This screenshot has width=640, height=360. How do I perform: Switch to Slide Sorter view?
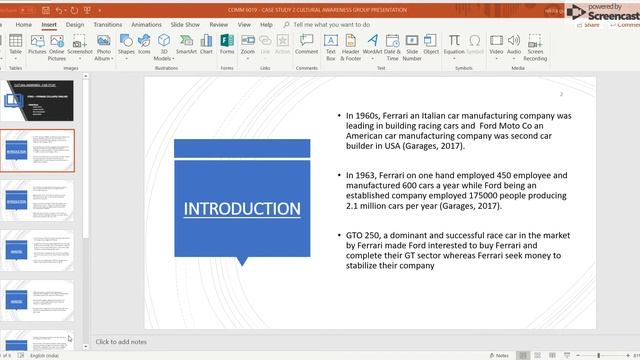click(x=538, y=356)
